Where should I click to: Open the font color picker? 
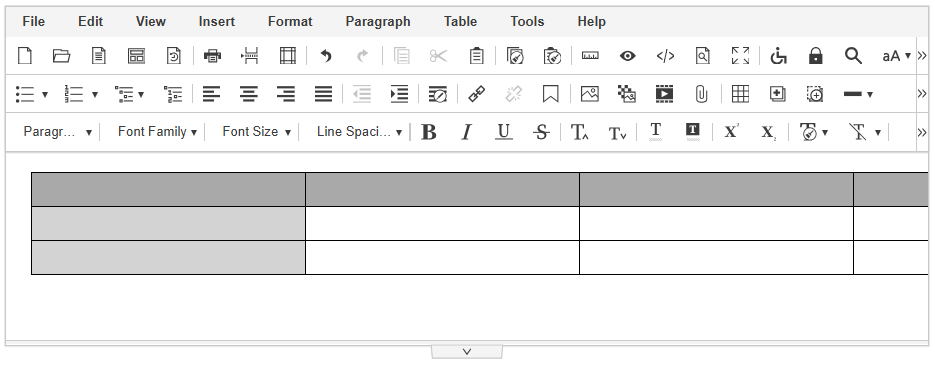(655, 132)
